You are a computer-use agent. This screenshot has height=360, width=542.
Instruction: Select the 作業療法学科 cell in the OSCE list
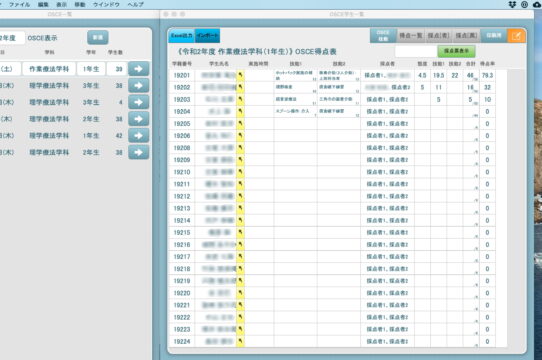49,69
